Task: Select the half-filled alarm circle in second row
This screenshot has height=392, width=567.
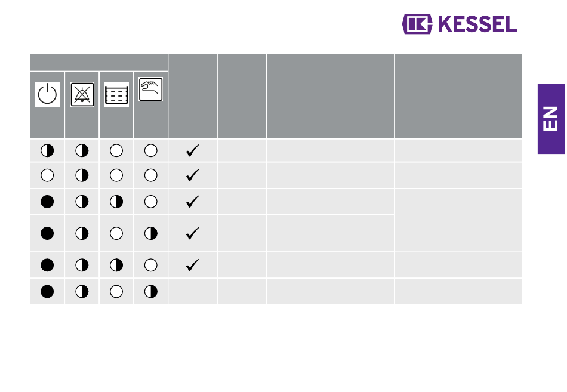Action: pyautogui.click(x=82, y=175)
